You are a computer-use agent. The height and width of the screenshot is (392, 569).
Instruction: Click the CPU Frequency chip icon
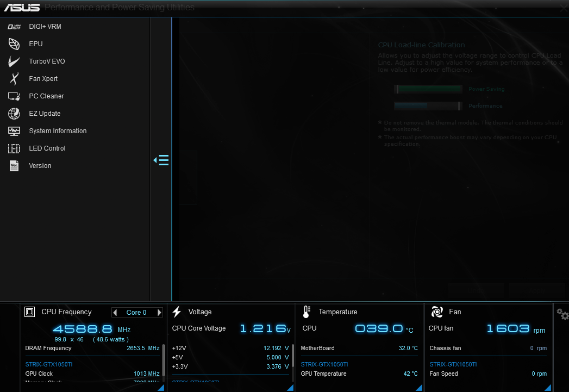click(30, 312)
